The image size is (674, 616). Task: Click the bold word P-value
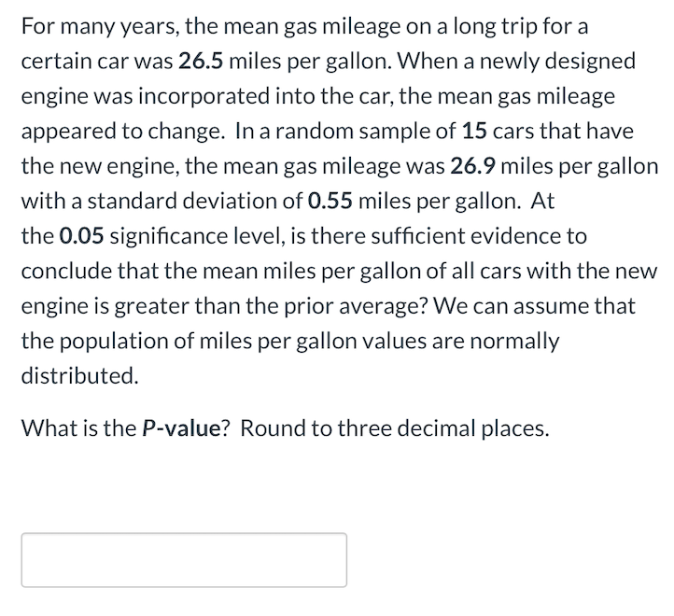tap(181, 428)
